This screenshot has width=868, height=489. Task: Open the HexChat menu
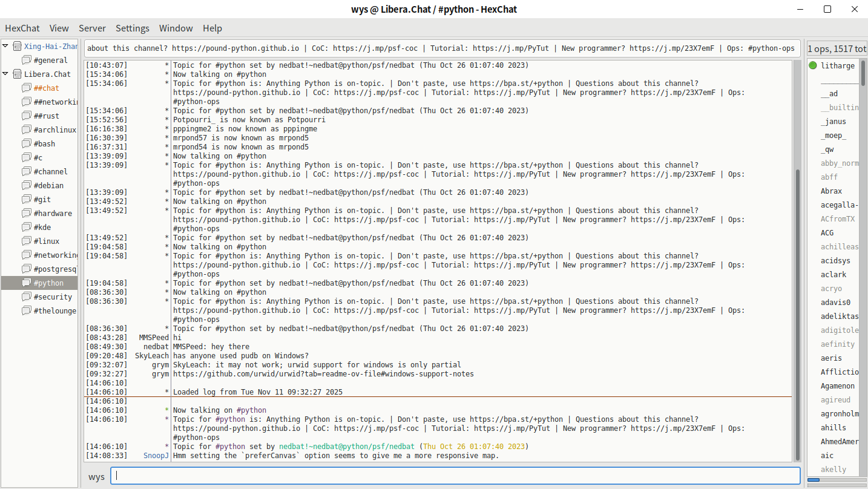22,28
